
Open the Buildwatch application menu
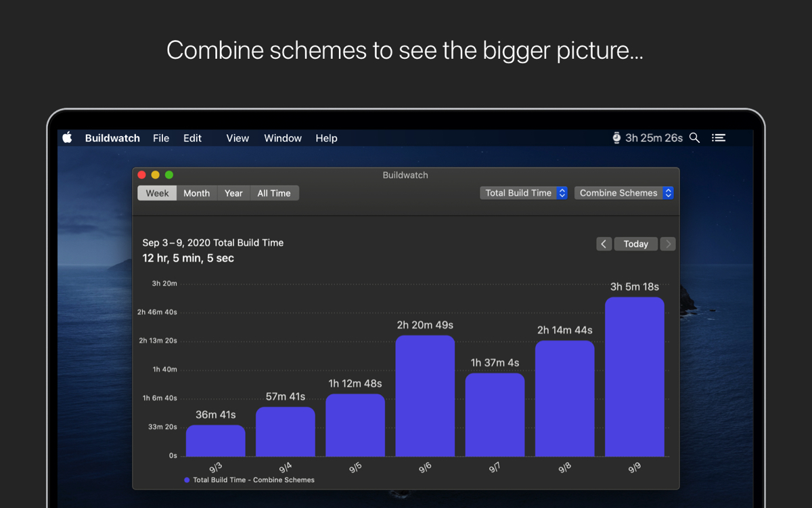pyautogui.click(x=112, y=137)
